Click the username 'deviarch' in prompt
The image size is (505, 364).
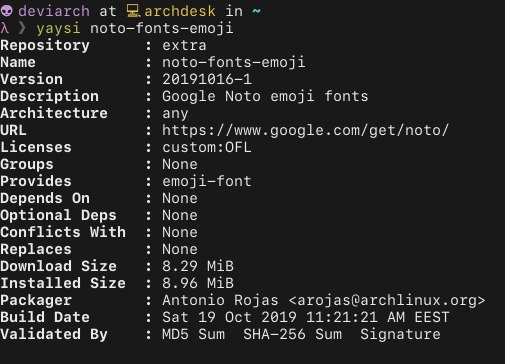click(54, 11)
